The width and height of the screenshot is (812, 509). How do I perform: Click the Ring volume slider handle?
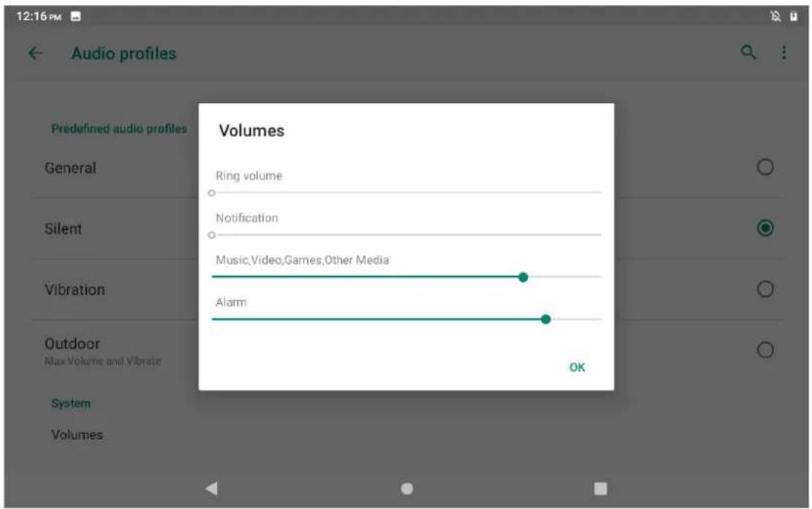(211, 193)
